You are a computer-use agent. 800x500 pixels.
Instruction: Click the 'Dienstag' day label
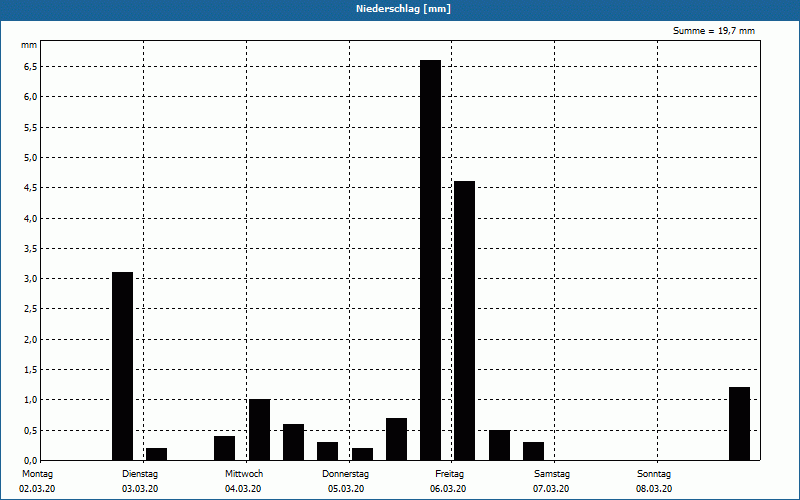coord(140,474)
